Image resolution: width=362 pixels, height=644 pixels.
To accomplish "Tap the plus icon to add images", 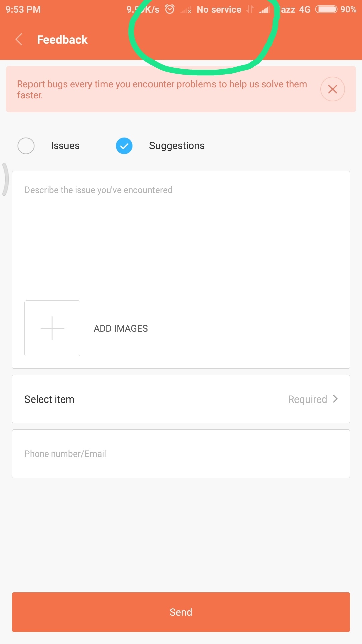I will [x=52, y=328].
